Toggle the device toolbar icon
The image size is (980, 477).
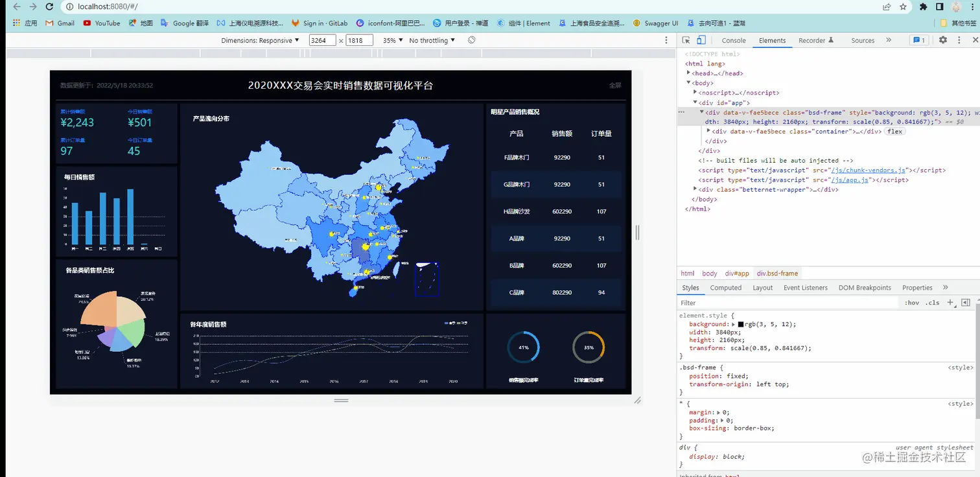click(x=701, y=40)
